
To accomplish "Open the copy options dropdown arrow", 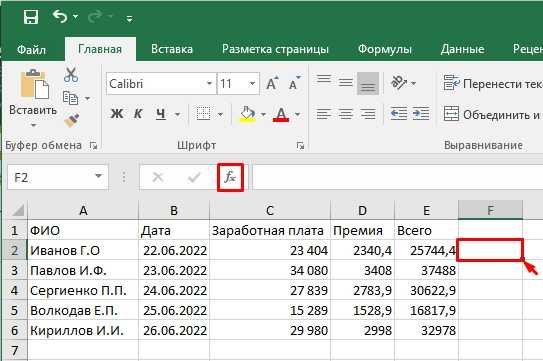I will click(x=87, y=98).
